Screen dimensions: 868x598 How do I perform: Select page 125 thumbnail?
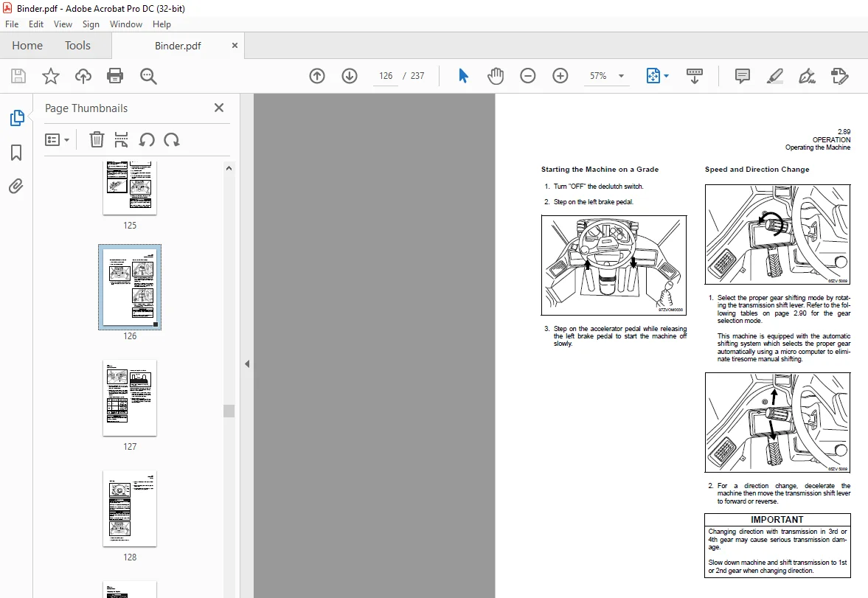(x=130, y=188)
